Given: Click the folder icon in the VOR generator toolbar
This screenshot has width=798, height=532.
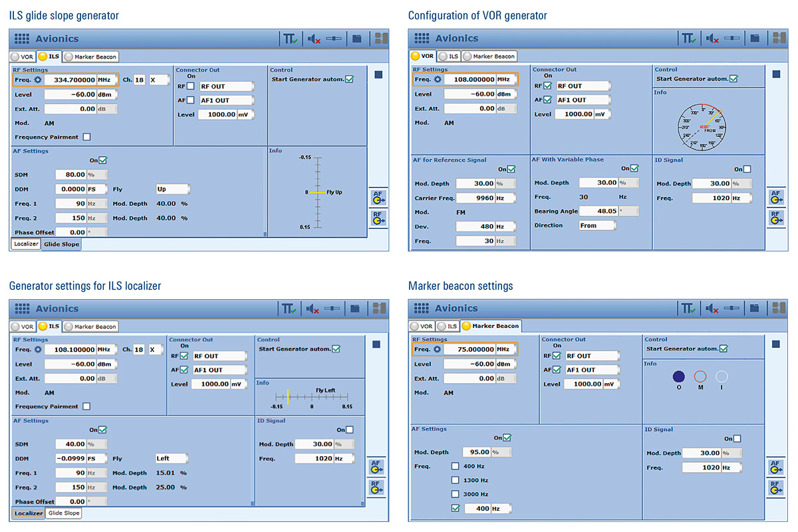Looking at the screenshot, I should tap(755, 39).
